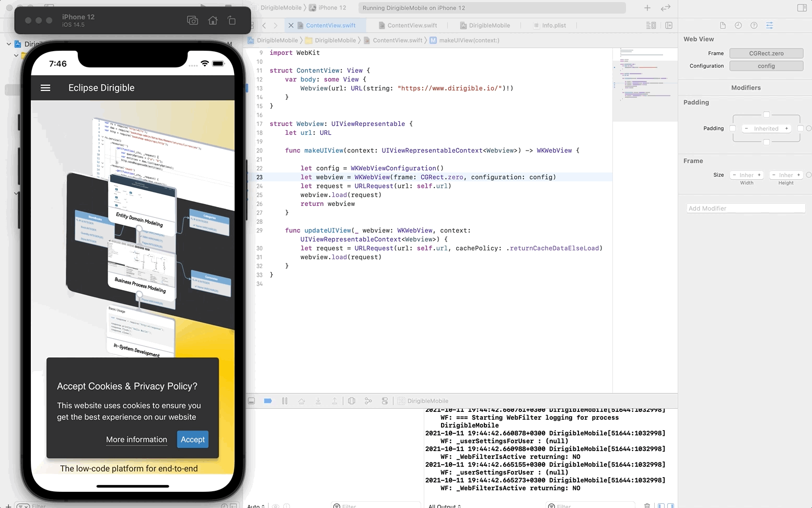Toggle the right inspectors panel
812x508 pixels.
[802, 8]
